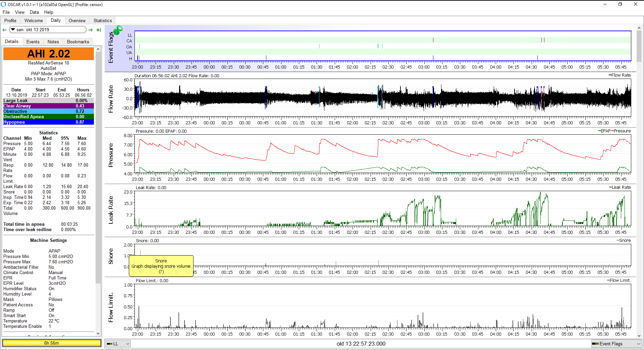Image resolution: width=644 pixels, height=350 pixels.
Task: Open the Events sub-tab
Action: pyautogui.click(x=33, y=42)
